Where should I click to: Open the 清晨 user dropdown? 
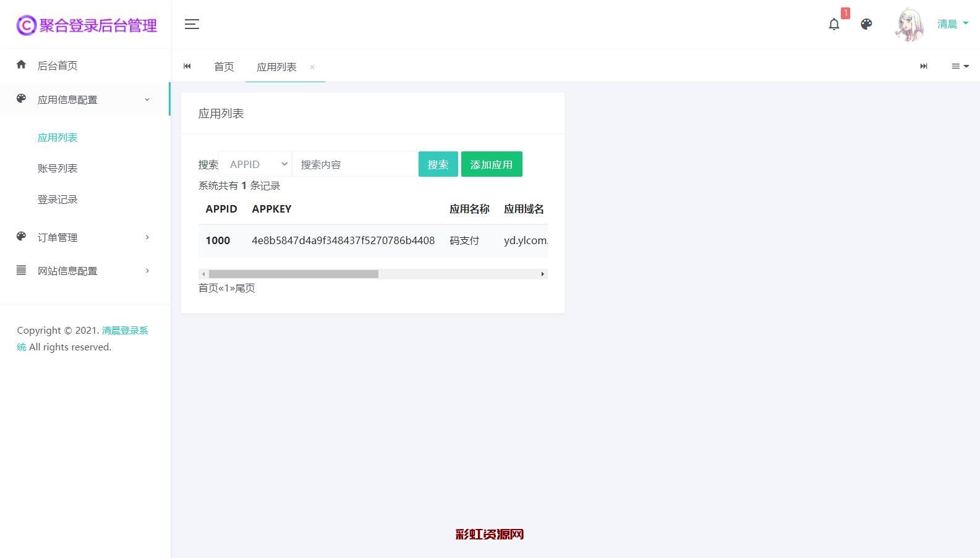(x=952, y=24)
